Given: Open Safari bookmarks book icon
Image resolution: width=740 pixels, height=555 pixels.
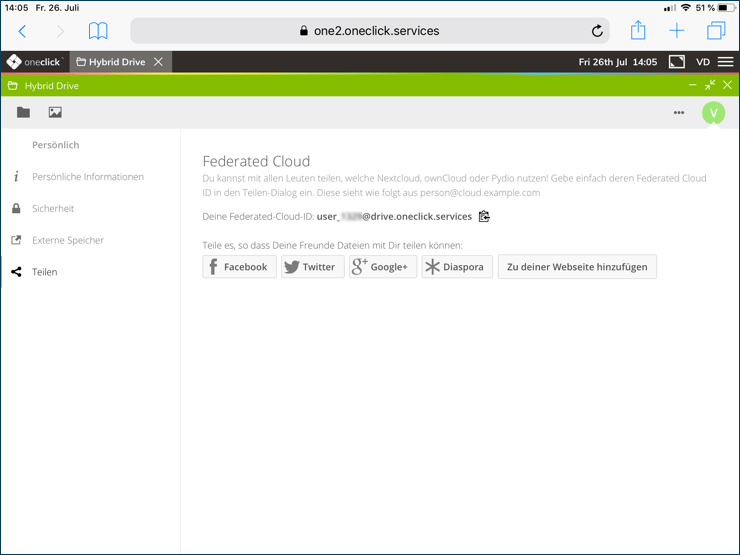Looking at the screenshot, I should coord(98,31).
